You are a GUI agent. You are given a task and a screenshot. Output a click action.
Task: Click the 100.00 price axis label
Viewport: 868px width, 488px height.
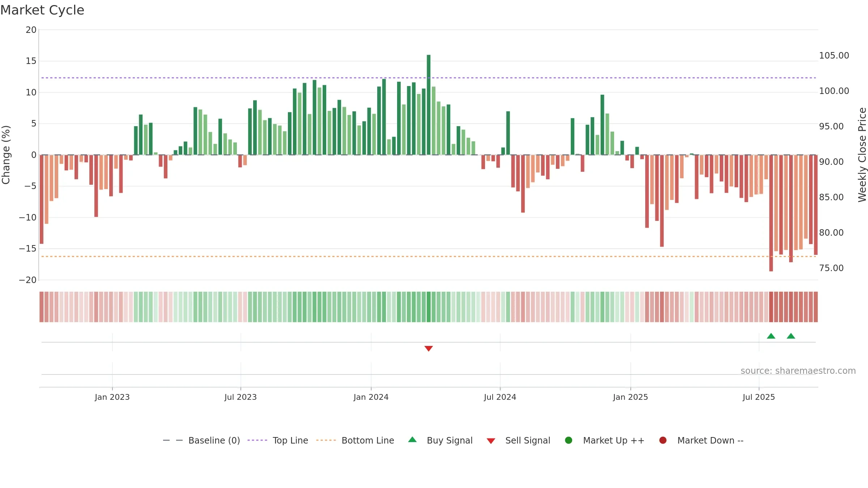coord(834,91)
